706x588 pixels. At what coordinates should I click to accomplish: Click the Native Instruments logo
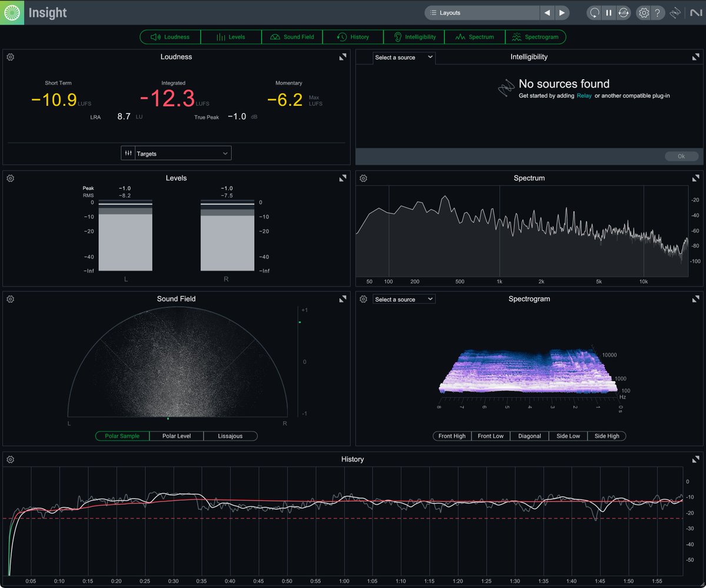pos(696,12)
